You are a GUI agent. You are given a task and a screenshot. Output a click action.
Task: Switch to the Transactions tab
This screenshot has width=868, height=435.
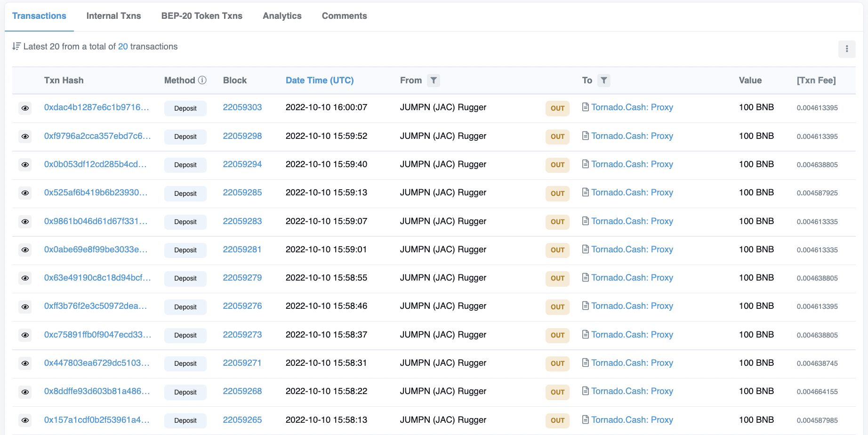39,16
